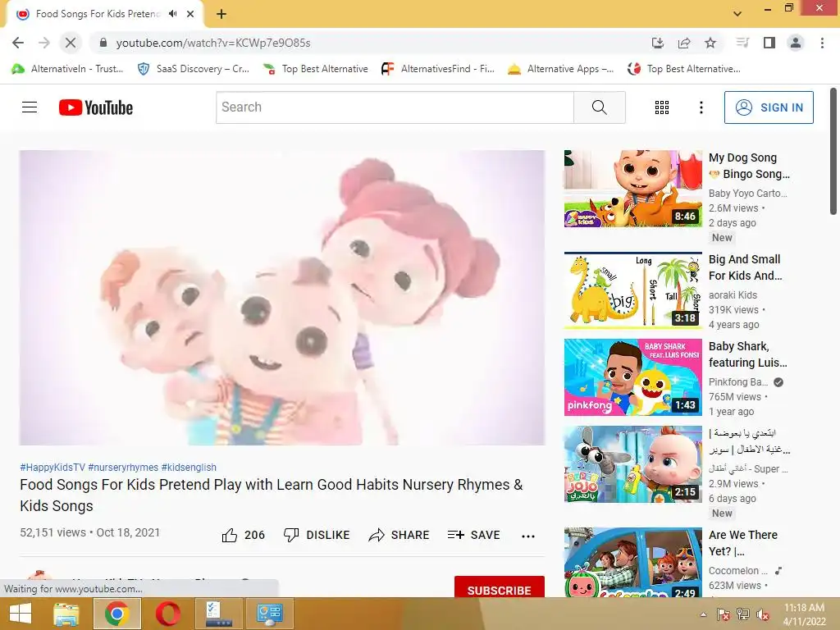Open AlternativeIn bookmark
This screenshot has height=630, width=840.
pyautogui.click(x=67, y=69)
